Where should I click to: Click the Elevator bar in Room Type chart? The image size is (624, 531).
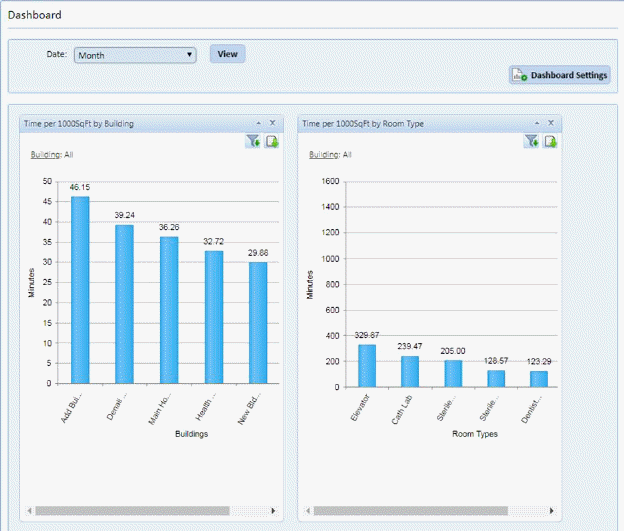pos(367,366)
